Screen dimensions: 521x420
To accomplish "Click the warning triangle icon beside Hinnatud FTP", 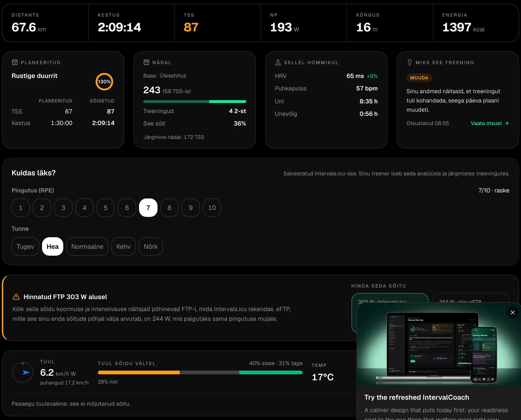I will [x=16, y=297].
